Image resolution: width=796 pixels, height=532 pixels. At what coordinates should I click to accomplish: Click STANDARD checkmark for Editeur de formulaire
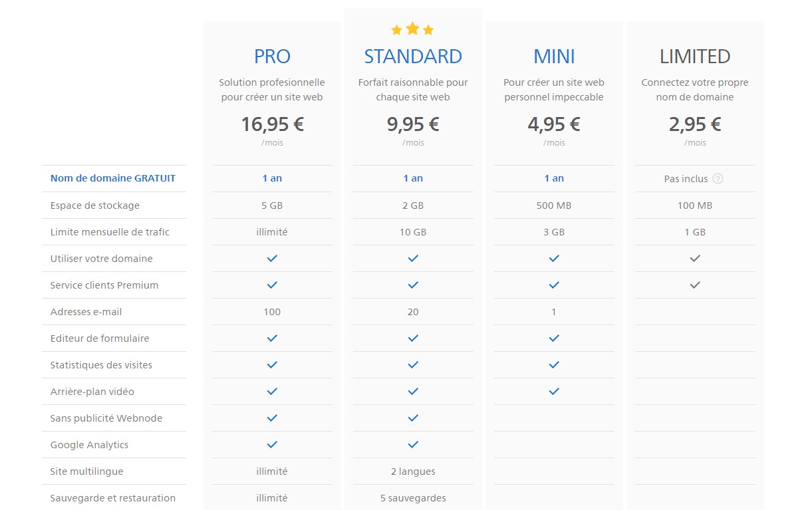(x=413, y=338)
